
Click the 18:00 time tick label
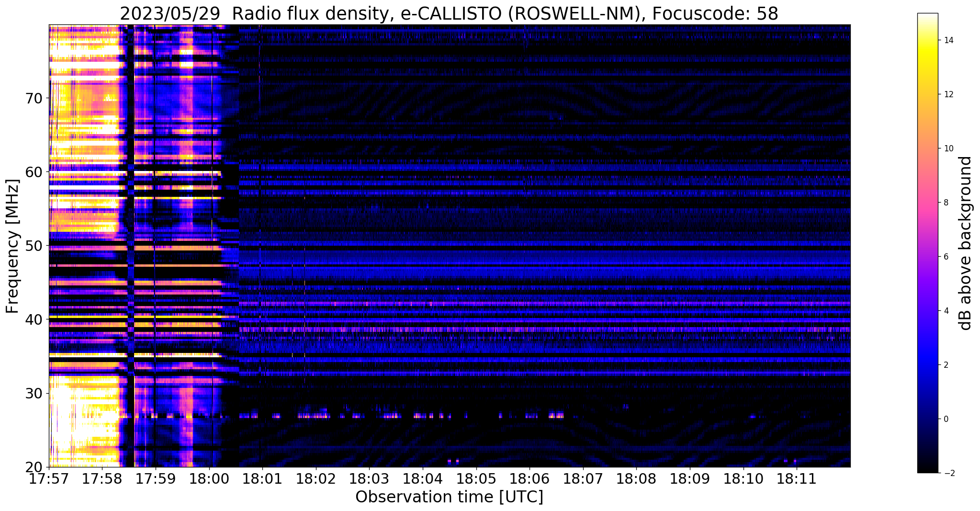click(x=209, y=478)
